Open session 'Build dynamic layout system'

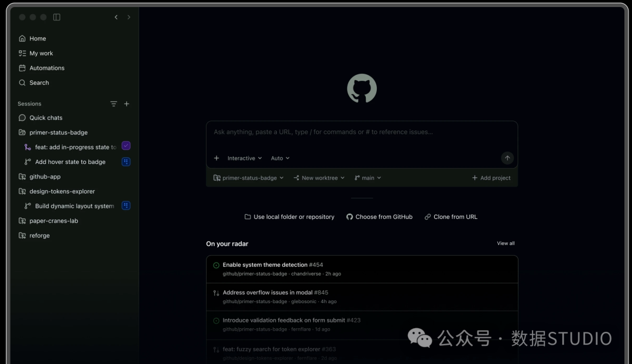pos(69,206)
